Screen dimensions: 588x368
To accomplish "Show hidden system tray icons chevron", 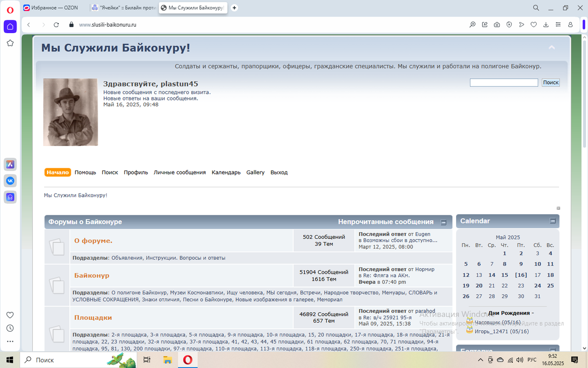I will [x=481, y=360].
